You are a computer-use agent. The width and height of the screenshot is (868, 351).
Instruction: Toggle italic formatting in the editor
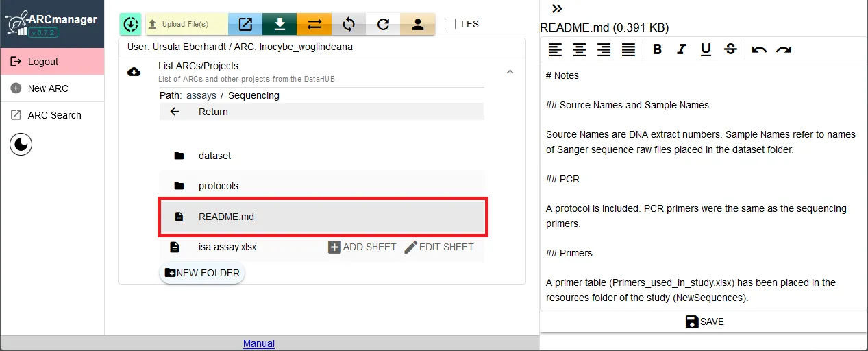(x=681, y=49)
